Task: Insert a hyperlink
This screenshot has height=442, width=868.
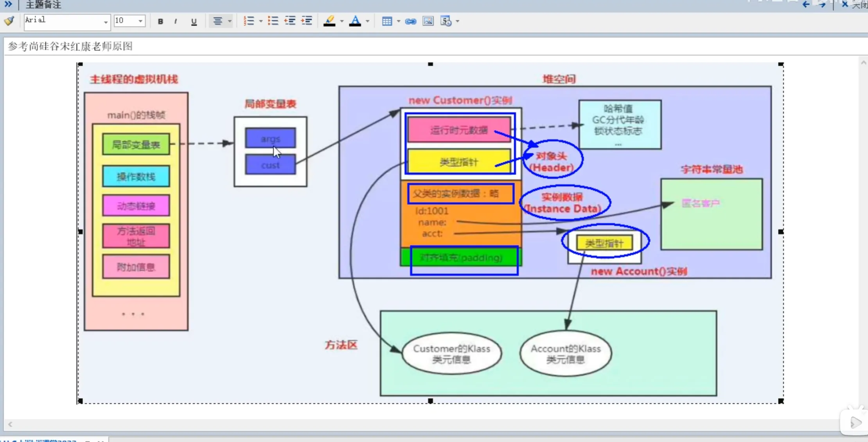Action: point(411,21)
